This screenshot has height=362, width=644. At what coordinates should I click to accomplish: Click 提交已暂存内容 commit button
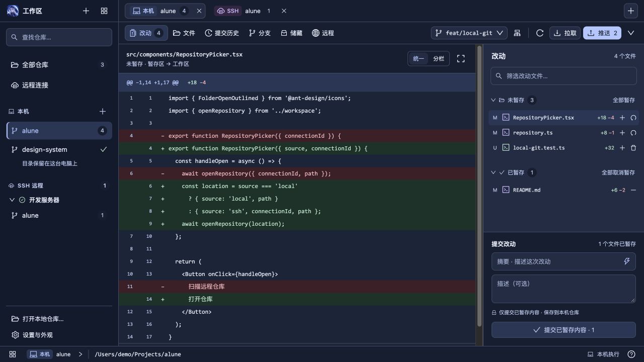tap(563, 330)
